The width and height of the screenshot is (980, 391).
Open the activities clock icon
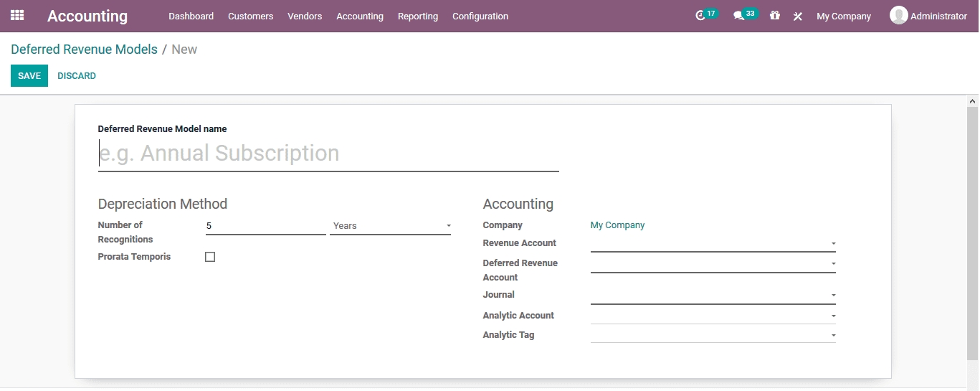tap(700, 16)
